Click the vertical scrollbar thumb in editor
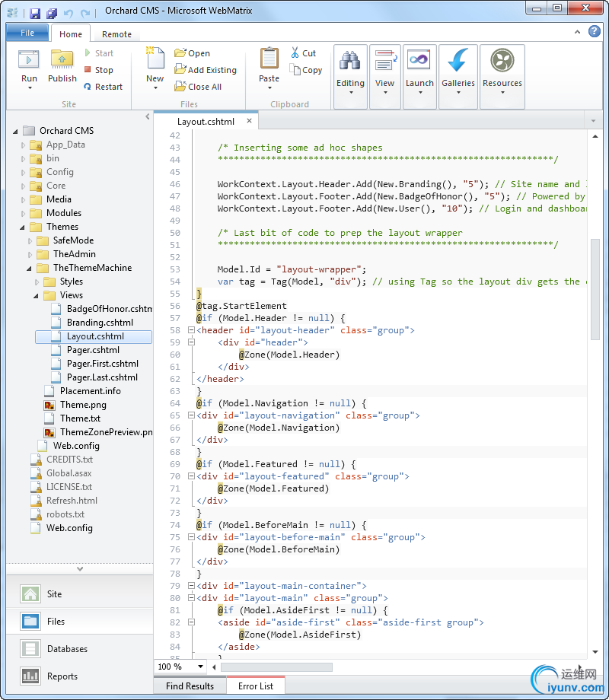Viewport: 609px width, 700px height. (595, 289)
